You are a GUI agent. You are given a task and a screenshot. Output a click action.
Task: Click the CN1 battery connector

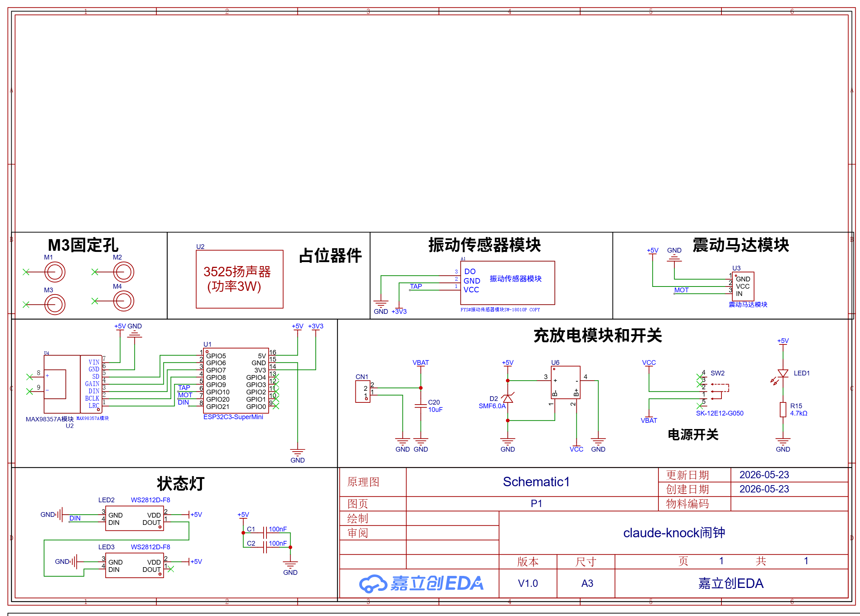[362, 391]
